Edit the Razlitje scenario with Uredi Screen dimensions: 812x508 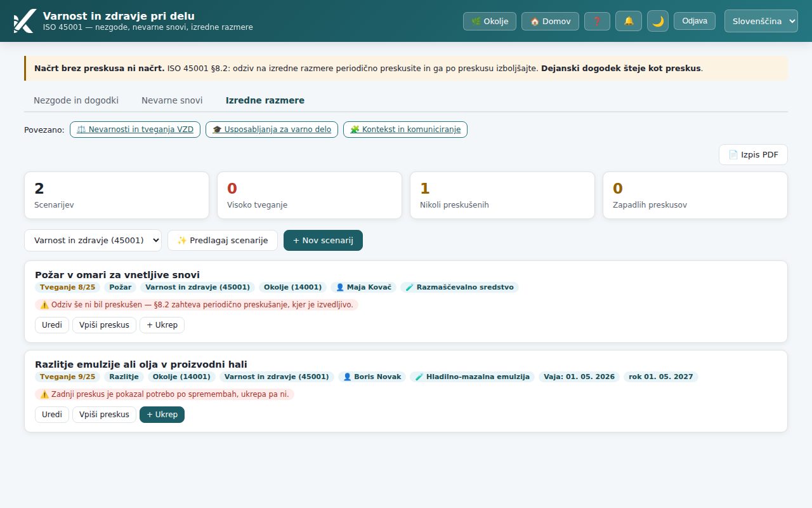click(52, 415)
